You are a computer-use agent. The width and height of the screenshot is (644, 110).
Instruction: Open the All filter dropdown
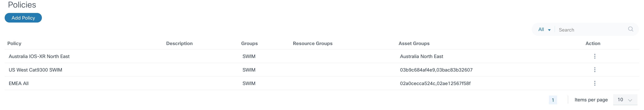[544, 30]
